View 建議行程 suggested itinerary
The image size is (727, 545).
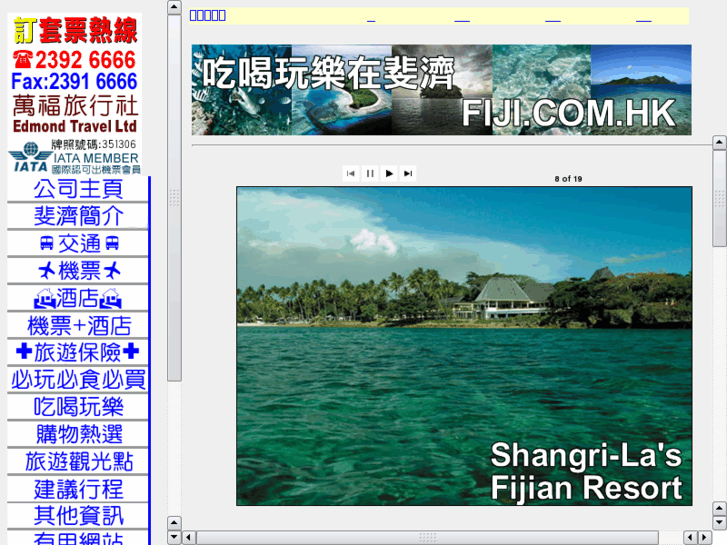[x=78, y=489]
